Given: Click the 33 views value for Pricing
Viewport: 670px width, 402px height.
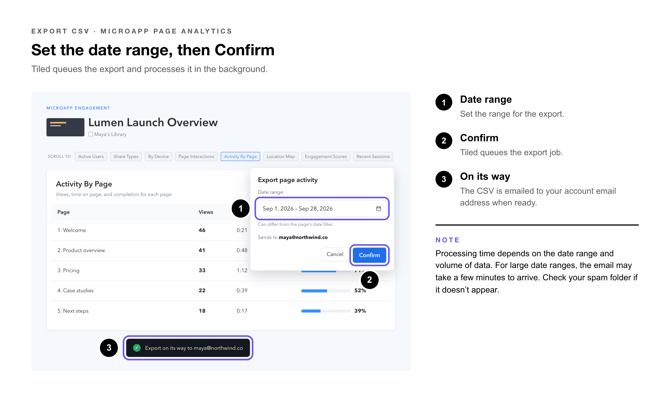Looking at the screenshot, I should coord(202,270).
